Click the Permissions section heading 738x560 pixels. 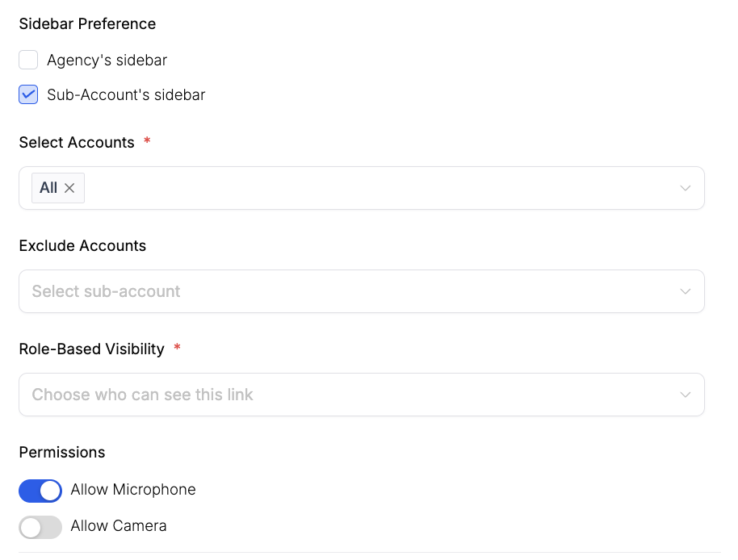pyautogui.click(x=62, y=453)
